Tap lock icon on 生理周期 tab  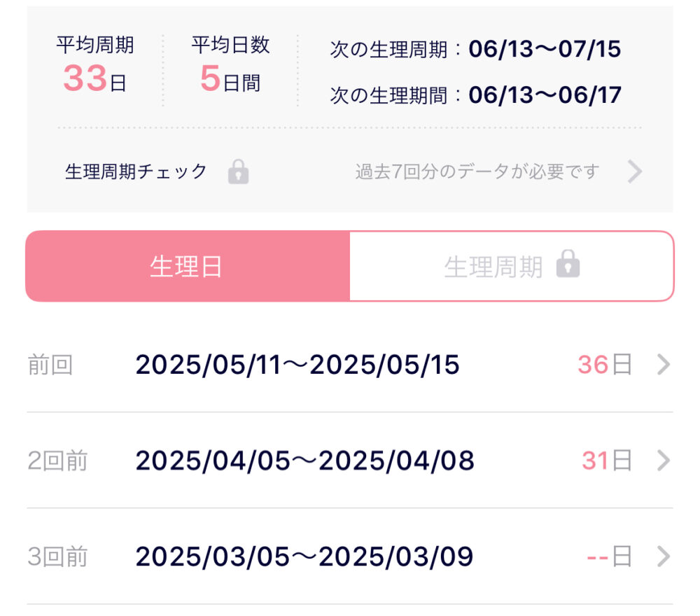[568, 264]
